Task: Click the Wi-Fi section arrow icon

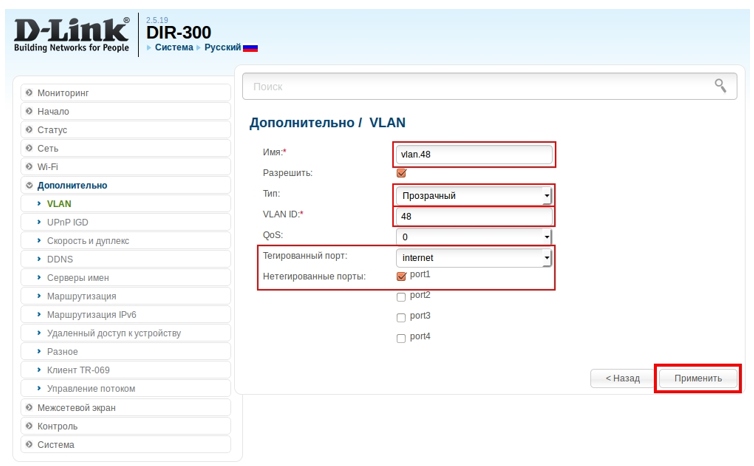Action: [x=29, y=167]
